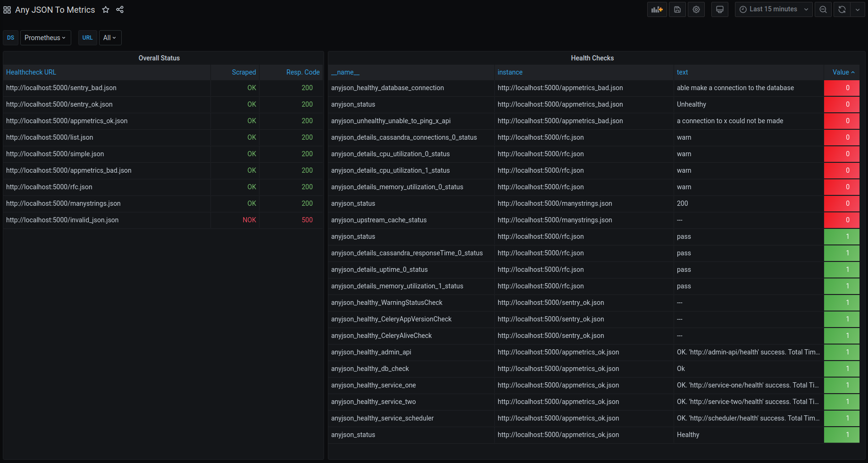Viewport: 868px width, 463px height.
Task: Open the refresh interval dropdown arrow
Action: [x=858, y=9]
